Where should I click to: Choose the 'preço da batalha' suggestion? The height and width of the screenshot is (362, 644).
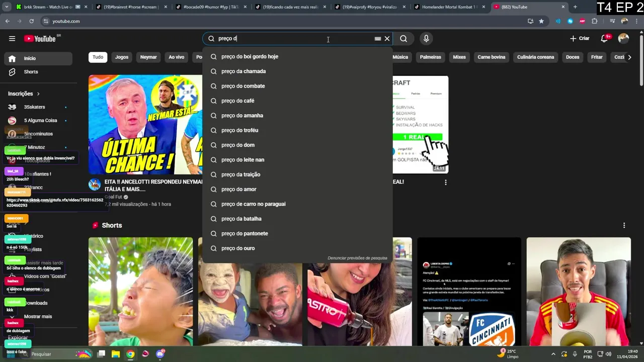(x=297, y=219)
